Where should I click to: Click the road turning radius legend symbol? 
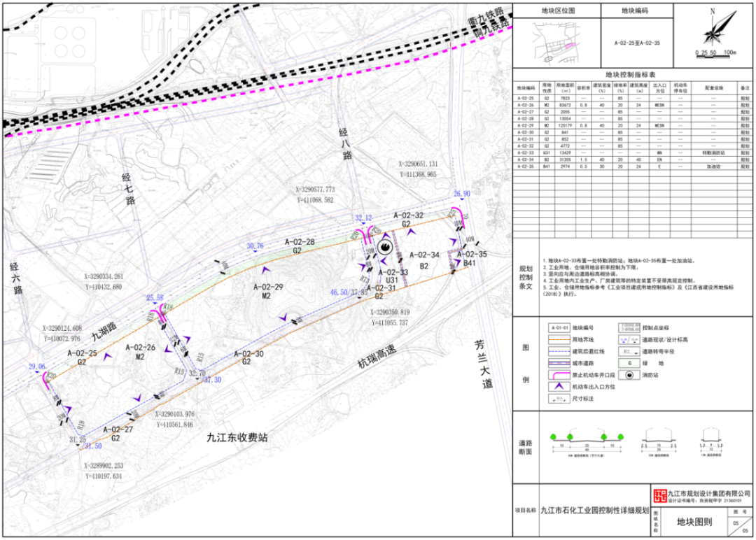629,352
